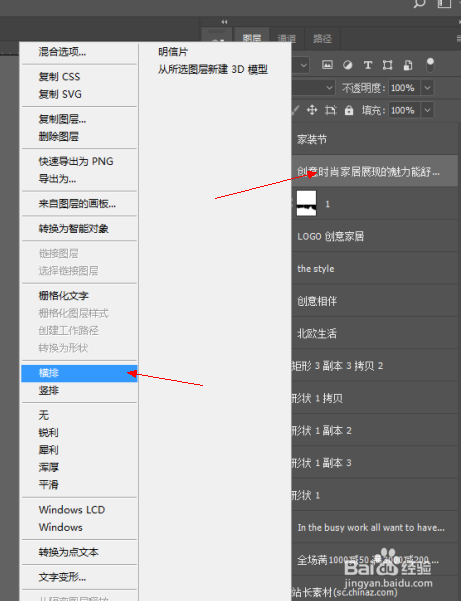Image resolution: width=461 pixels, height=601 pixels.
Task: Set anti-aliasing to 锐利
Action: (79, 432)
